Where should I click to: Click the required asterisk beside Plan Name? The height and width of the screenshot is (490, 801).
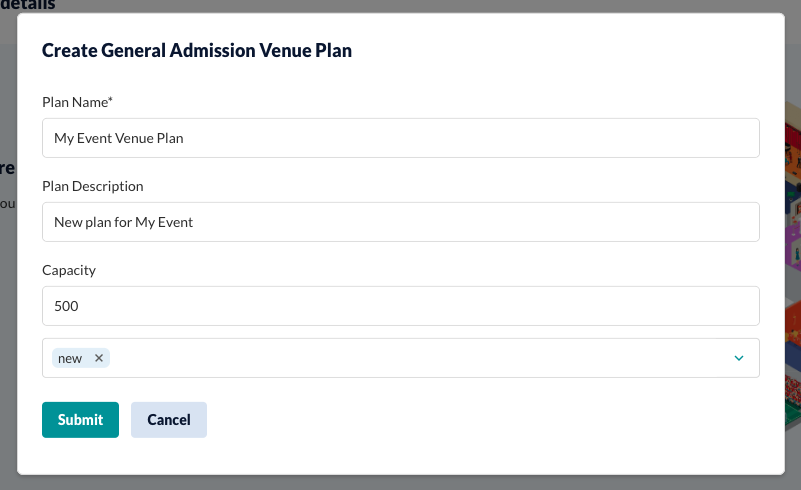coord(110,99)
